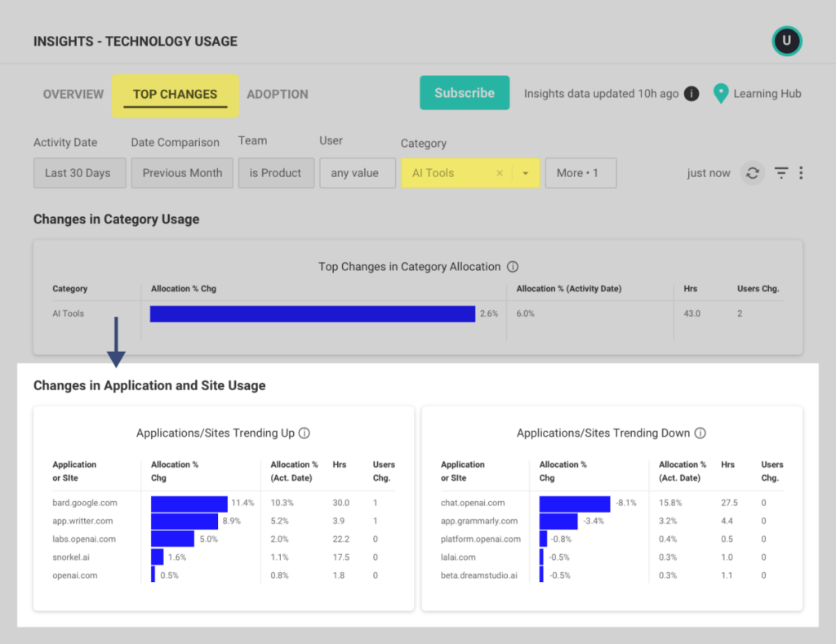Screen dimensions: 836x644
Task: Click the info icon next to insights update time
Action: tap(690, 93)
